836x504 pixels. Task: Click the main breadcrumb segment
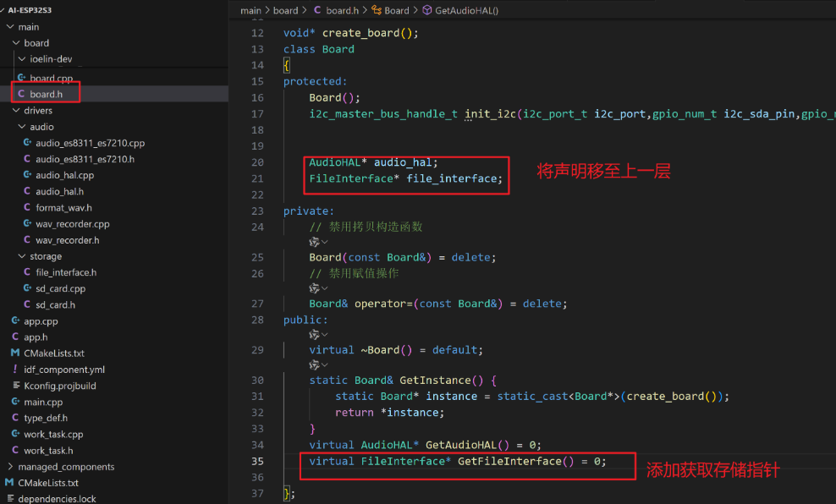point(250,10)
